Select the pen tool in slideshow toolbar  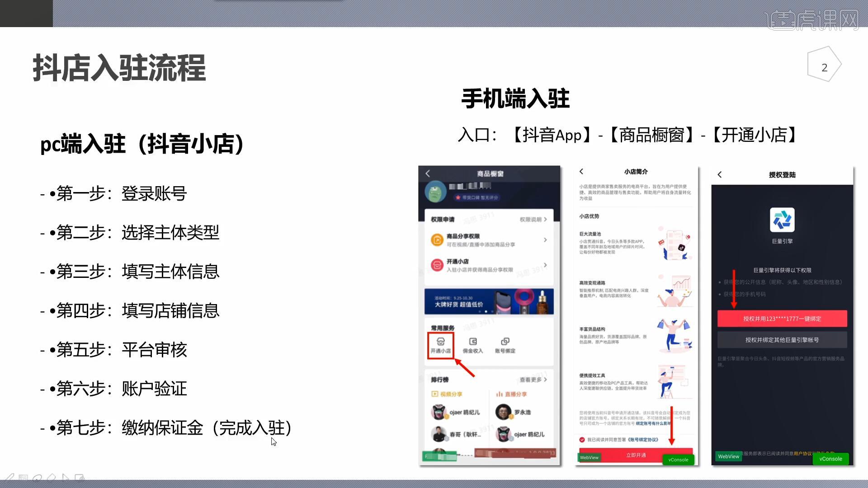(x=9, y=478)
